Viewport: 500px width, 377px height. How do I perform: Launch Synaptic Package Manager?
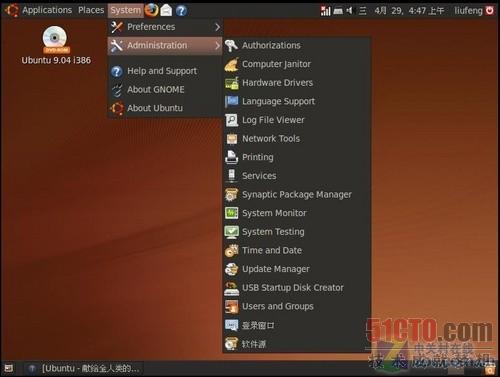[297, 194]
